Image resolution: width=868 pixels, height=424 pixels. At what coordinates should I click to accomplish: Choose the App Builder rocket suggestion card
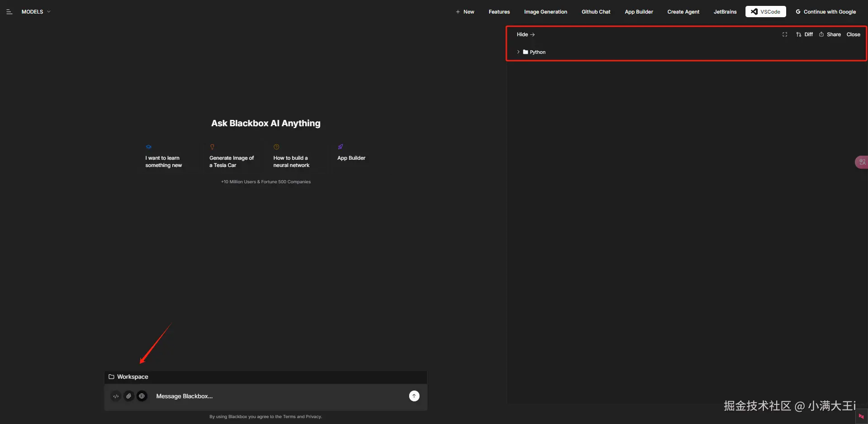(351, 156)
